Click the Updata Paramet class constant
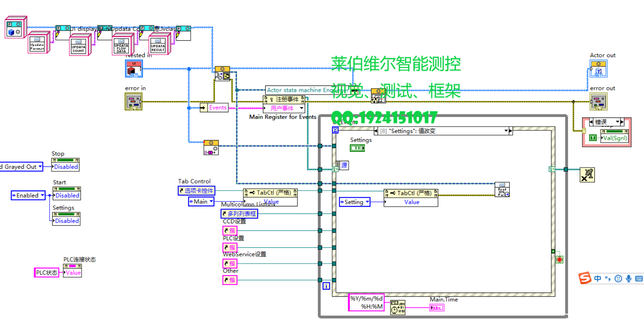 [38, 43]
